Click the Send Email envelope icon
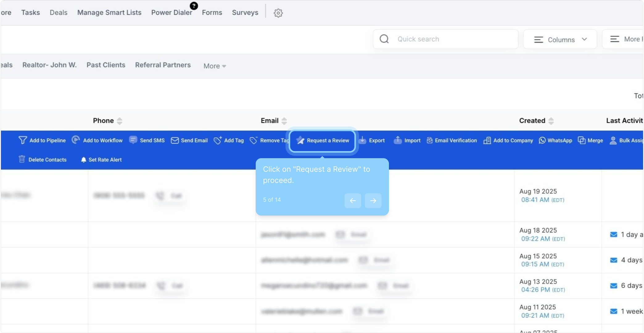644x333 pixels. click(x=175, y=140)
